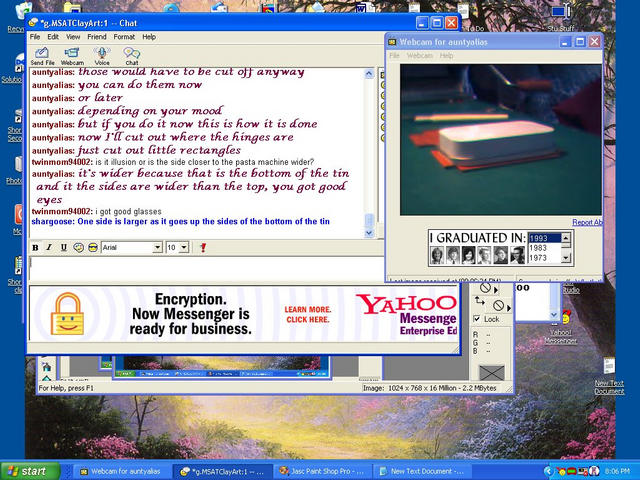
Task: Toggle bold text formatting
Action: click(36, 247)
